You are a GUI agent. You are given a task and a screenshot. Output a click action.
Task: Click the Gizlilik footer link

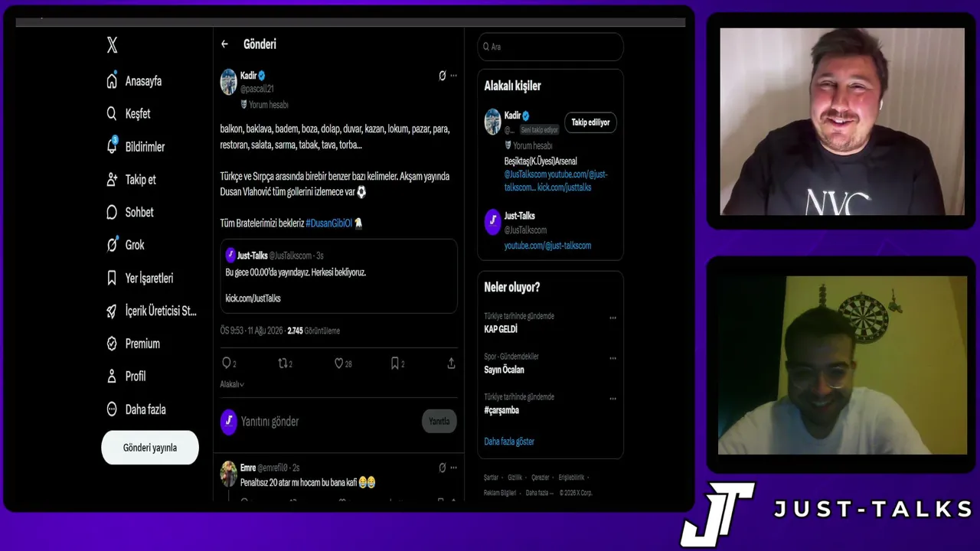tap(514, 478)
